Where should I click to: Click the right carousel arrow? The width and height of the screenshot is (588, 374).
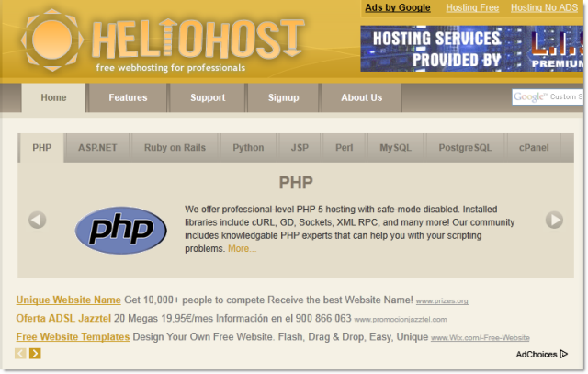point(554,220)
